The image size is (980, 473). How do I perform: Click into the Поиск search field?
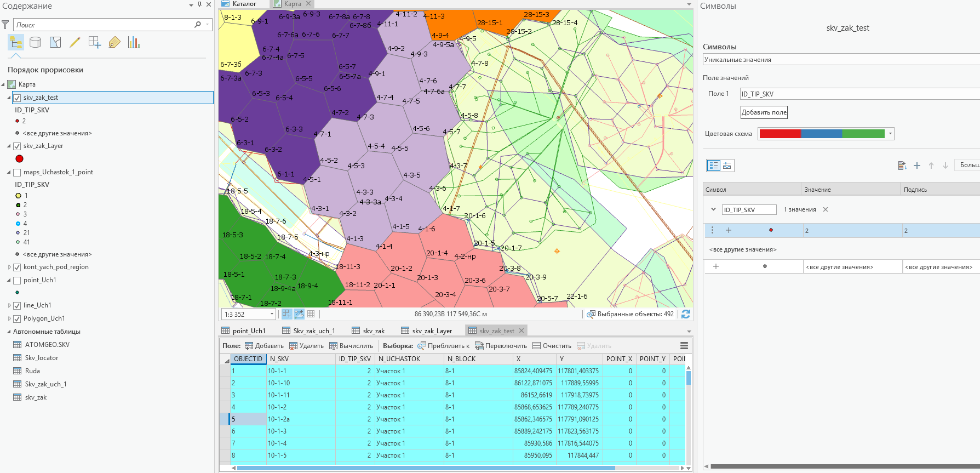(x=104, y=25)
